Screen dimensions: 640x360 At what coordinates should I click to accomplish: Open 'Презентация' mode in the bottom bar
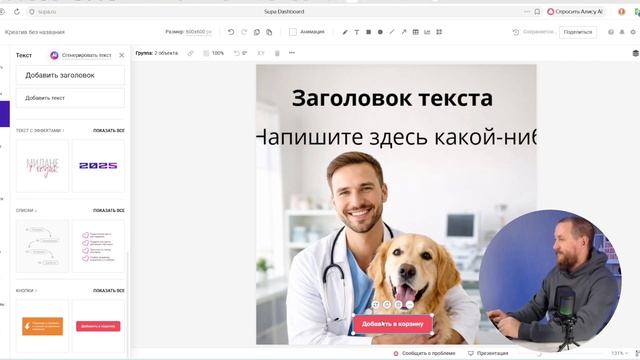[488, 353]
